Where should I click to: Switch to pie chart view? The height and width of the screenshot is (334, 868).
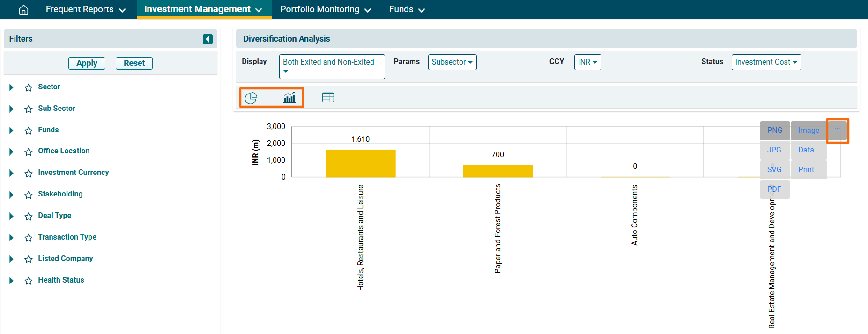pos(251,98)
